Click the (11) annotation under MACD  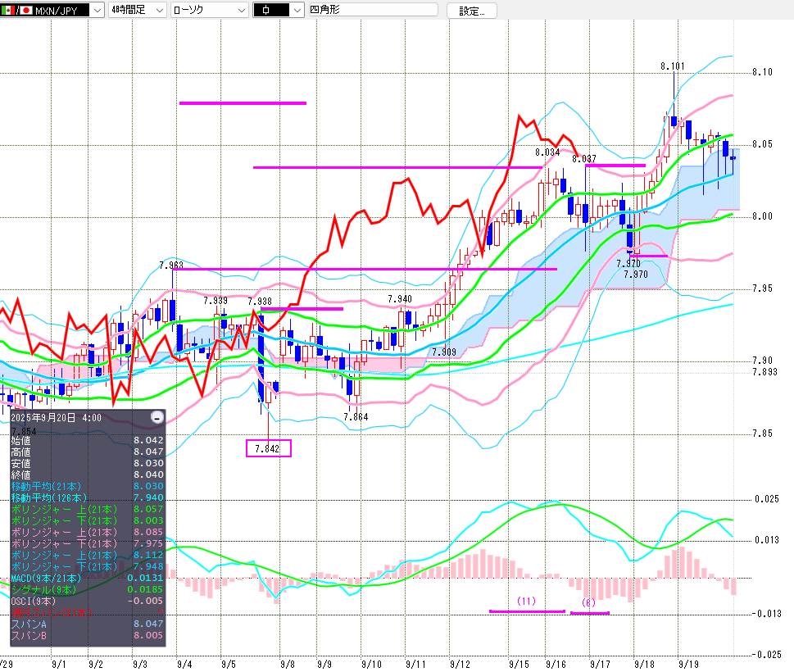pos(526,601)
